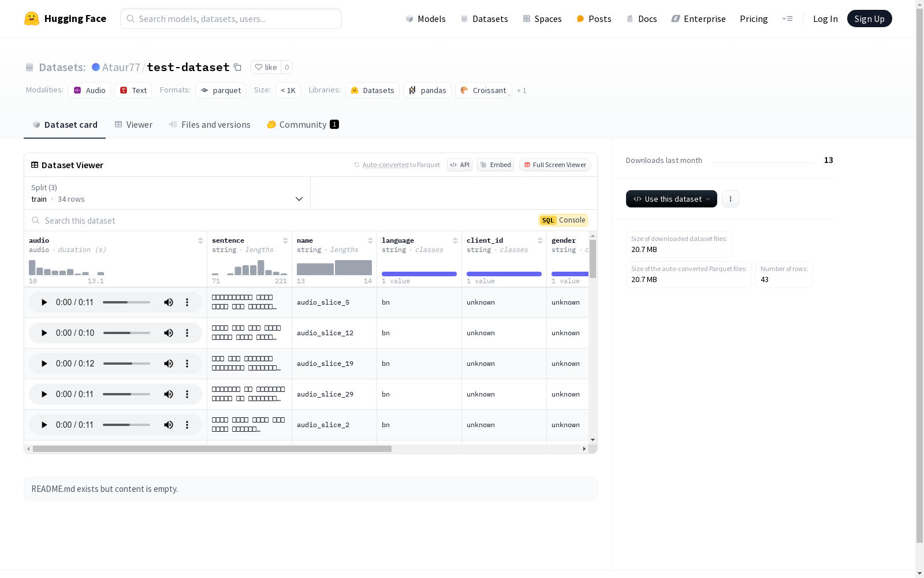This screenshot has height=578, width=924.
Task: Mute the audio_slice_29 audio player
Action: [169, 394]
